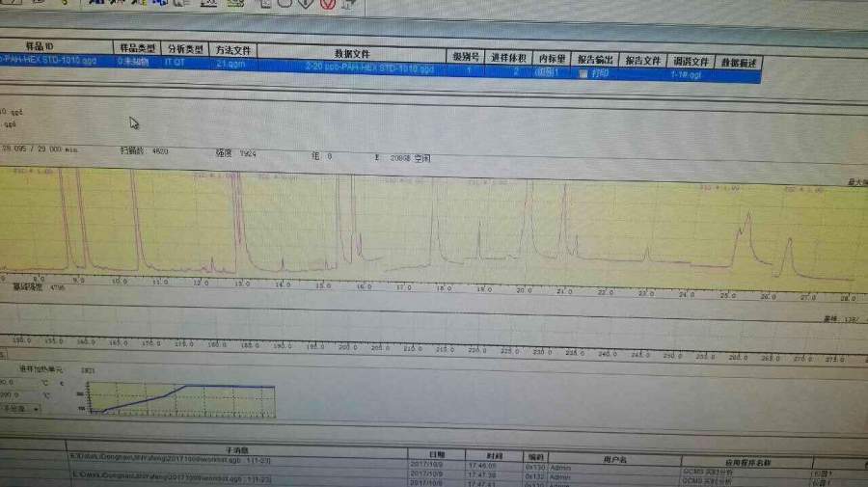868x487 pixels.
Task: Click the 日期 column header in log
Action: pyautogui.click(x=437, y=454)
